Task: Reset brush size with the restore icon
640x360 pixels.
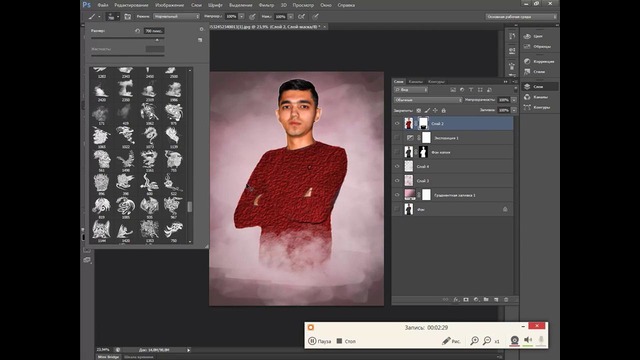Action: [x=137, y=31]
